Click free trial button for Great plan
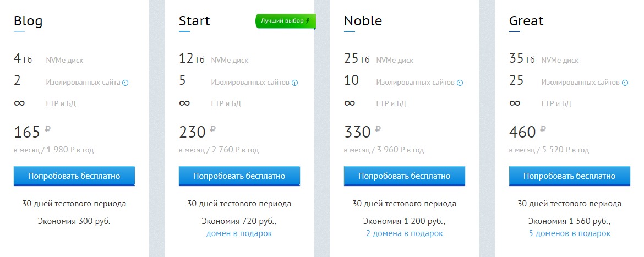Viewport: 644px width, 257px height. tap(570, 176)
